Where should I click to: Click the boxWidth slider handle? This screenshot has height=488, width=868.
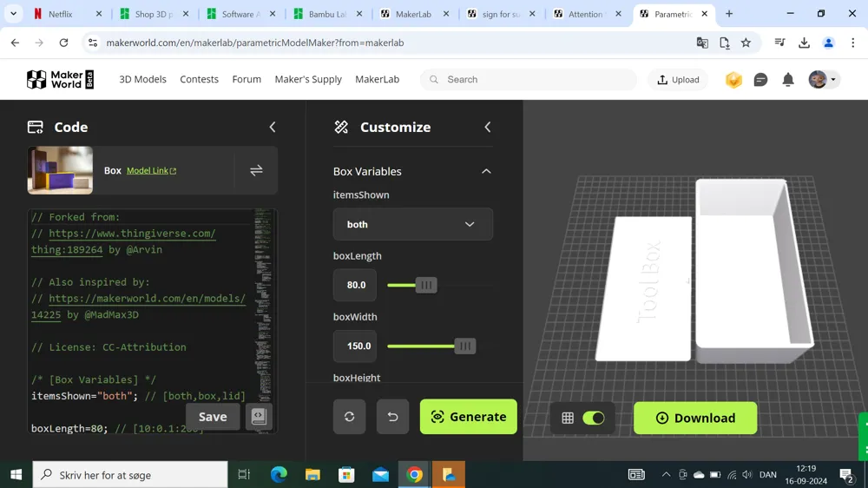click(x=465, y=346)
